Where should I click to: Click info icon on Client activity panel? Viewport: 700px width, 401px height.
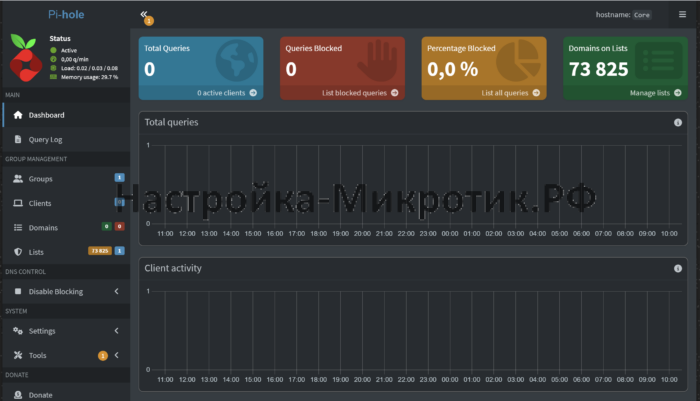pos(678,268)
